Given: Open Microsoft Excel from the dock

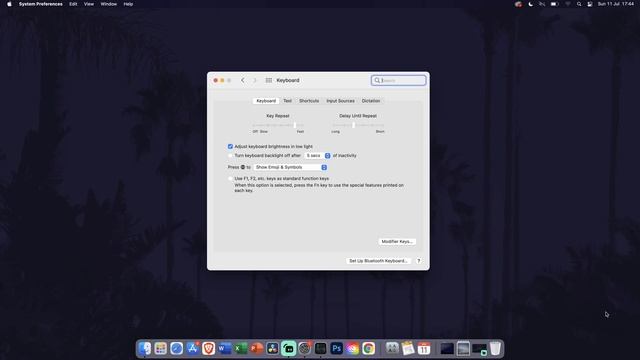Looking at the screenshot, I should tap(240, 349).
